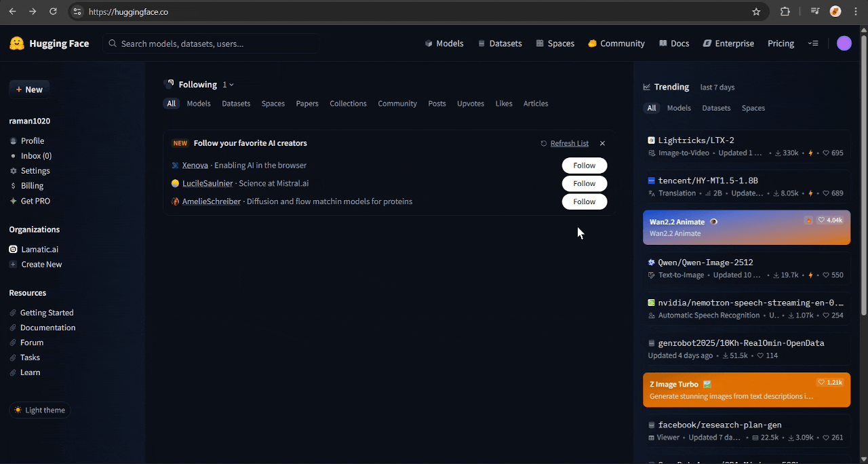Open the more options menu beside Pricing

click(x=813, y=43)
